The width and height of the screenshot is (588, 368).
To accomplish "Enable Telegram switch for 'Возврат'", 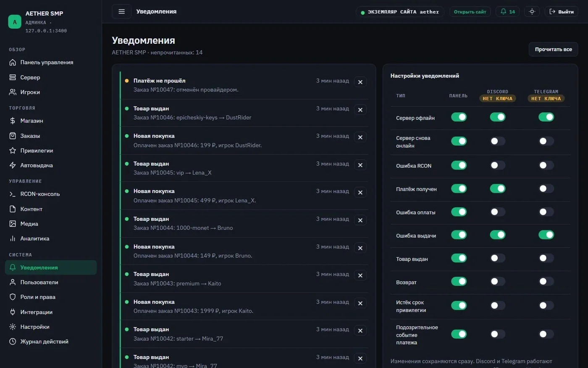I will pos(546,281).
